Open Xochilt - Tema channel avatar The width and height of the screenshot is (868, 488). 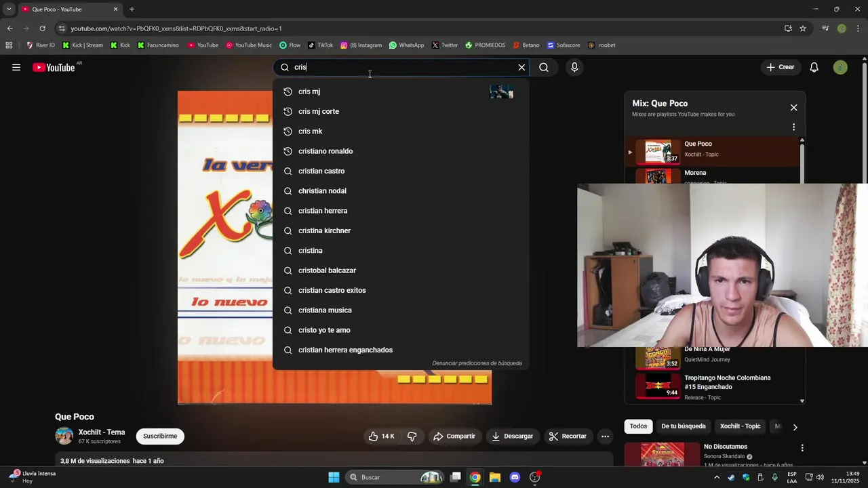coord(64,436)
